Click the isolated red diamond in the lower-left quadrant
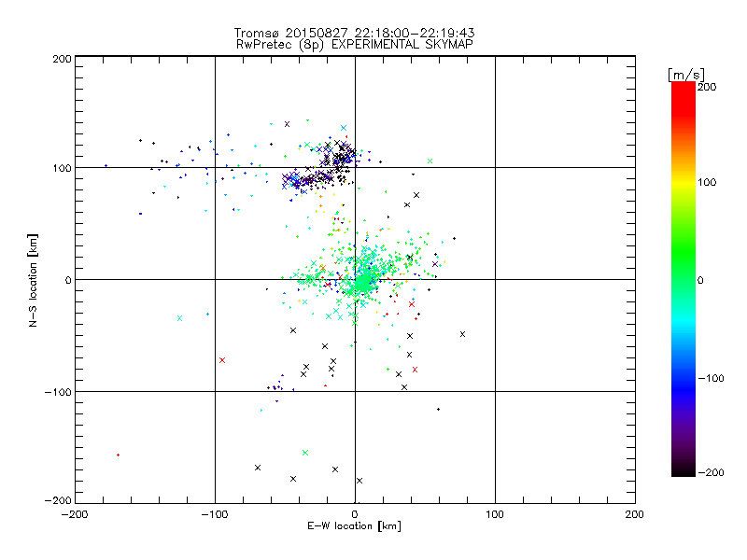The width and height of the screenshot is (747, 560). pyautogui.click(x=119, y=455)
